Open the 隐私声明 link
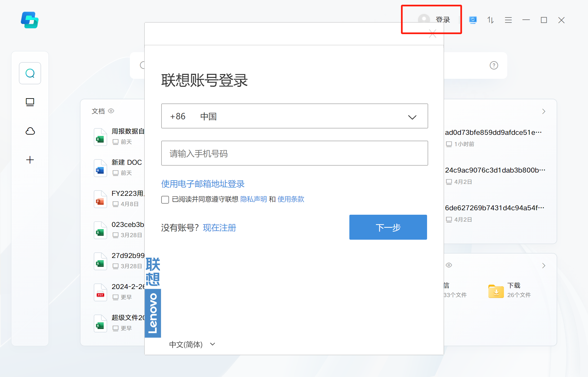Screen dimensions: 588x377 (x=254, y=199)
